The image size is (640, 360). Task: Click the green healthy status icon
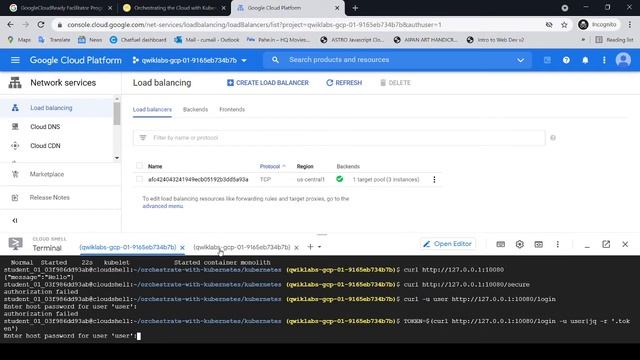click(x=340, y=179)
